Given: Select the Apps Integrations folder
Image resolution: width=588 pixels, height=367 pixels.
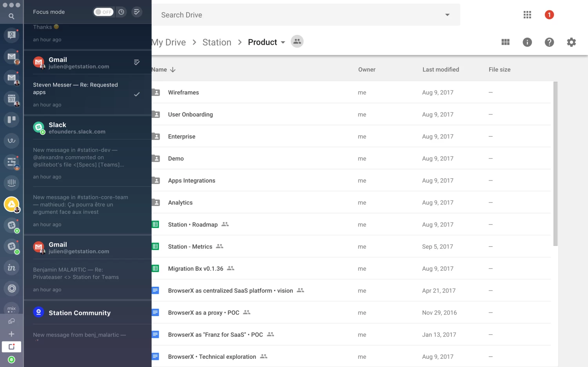Looking at the screenshot, I should [351, 181].
